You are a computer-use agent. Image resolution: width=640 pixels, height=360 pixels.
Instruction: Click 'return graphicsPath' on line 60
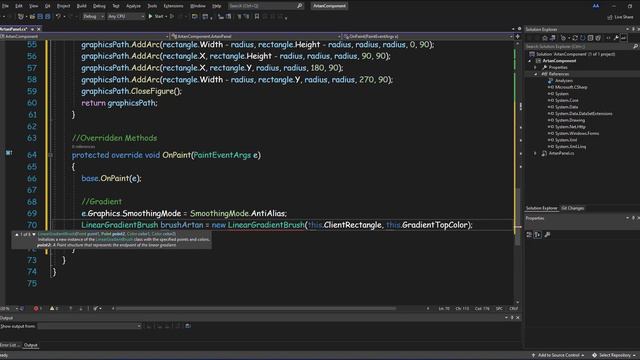119,103
